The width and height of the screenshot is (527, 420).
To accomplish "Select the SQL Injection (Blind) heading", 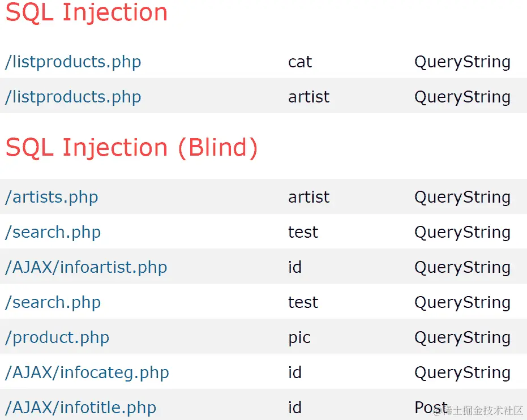I will (x=132, y=148).
